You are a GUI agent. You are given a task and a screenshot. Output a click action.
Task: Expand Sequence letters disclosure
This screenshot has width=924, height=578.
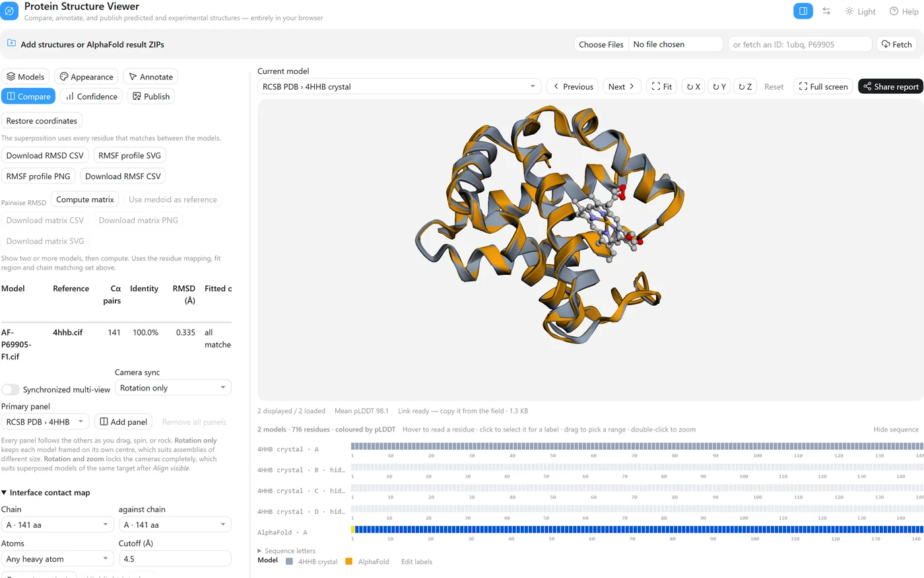286,551
